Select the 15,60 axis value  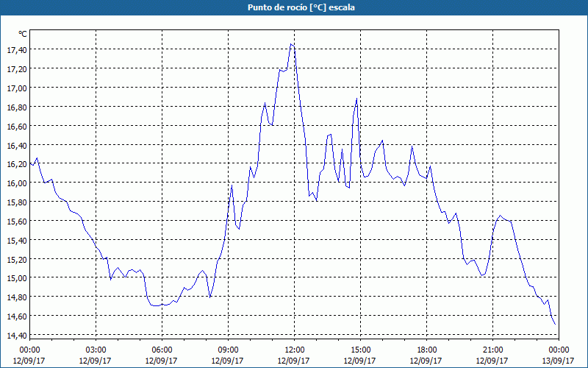[x=17, y=222]
